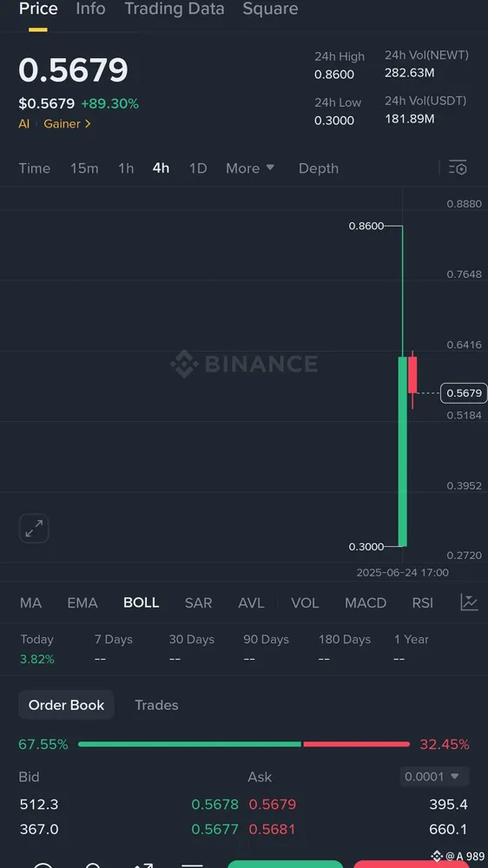Open indicator chart icon after RSI
The image size is (488, 868).
(469, 602)
